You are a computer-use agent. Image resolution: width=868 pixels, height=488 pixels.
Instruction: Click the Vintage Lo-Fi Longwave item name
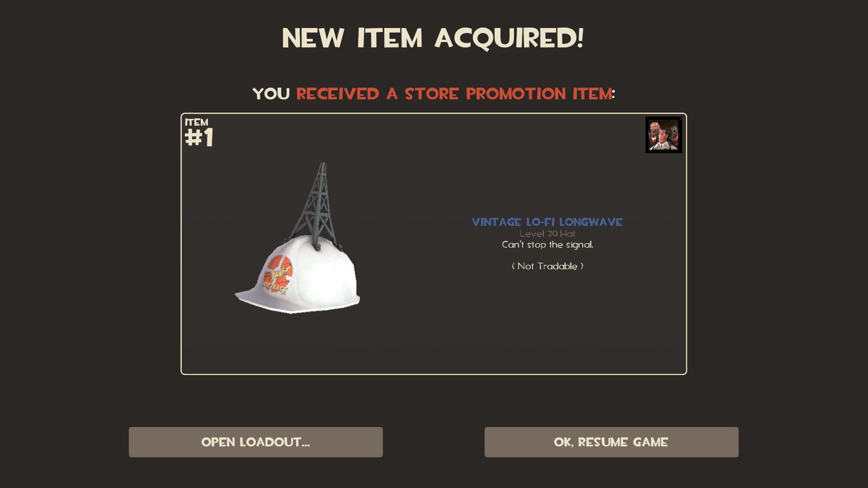click(547, 222)
